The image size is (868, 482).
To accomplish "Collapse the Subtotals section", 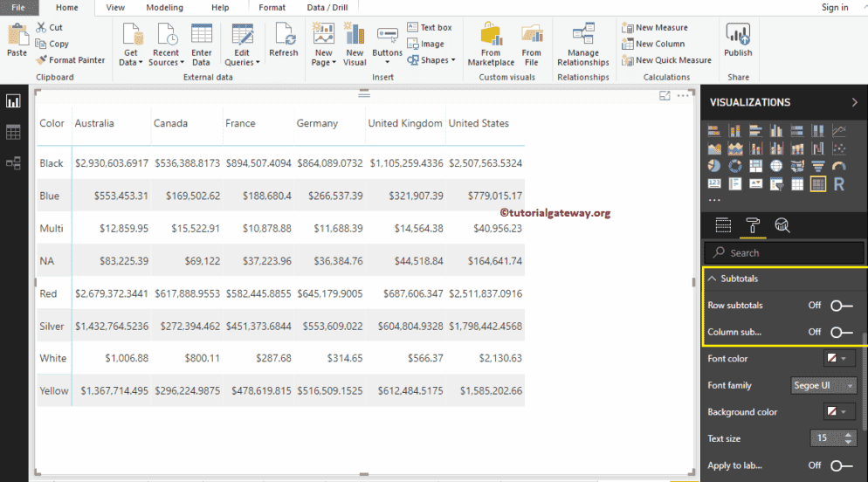I will 713,279.
